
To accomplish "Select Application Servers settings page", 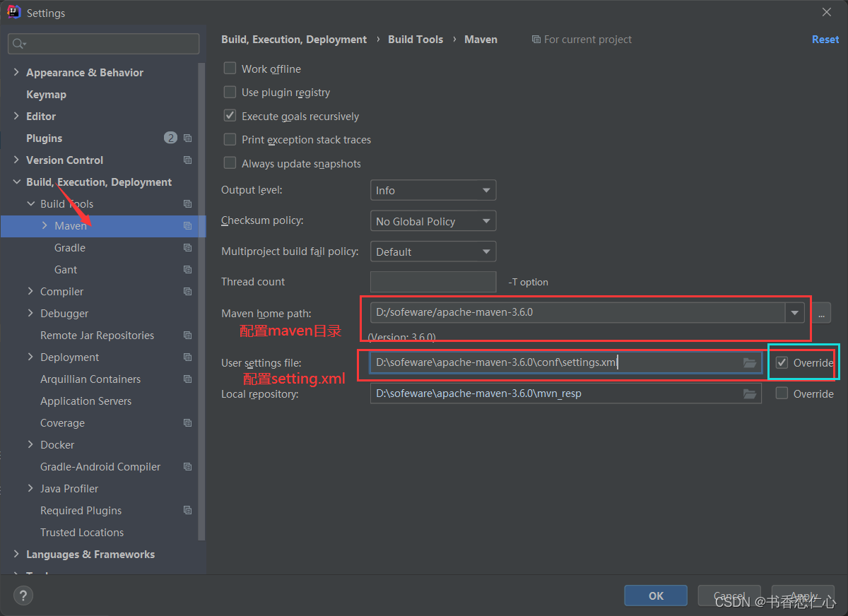I will (86, 401).
